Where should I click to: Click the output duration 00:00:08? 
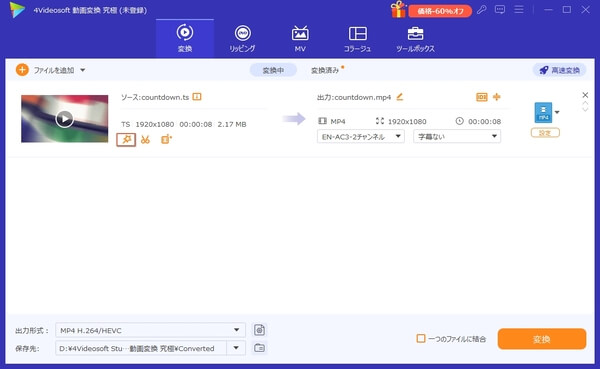point(484,121)
